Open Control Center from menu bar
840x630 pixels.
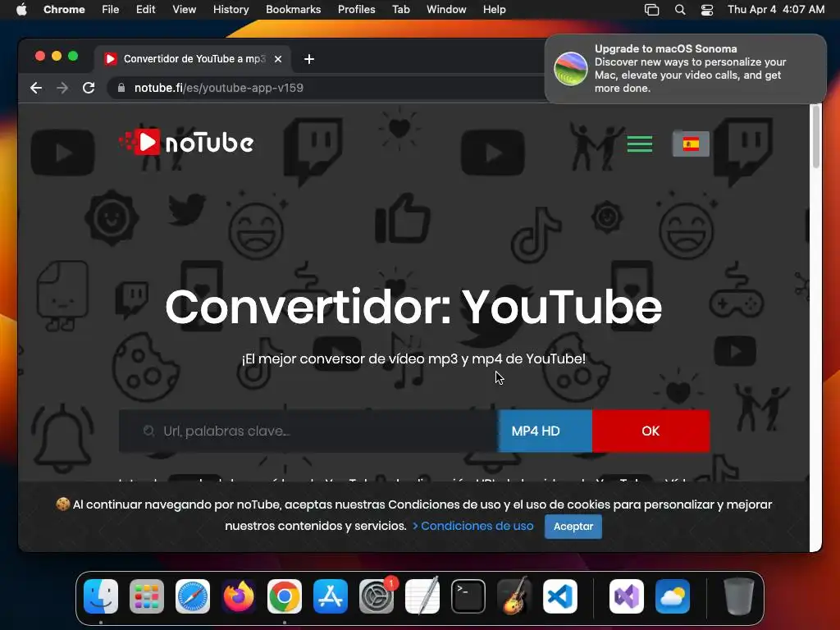(707, 10)
